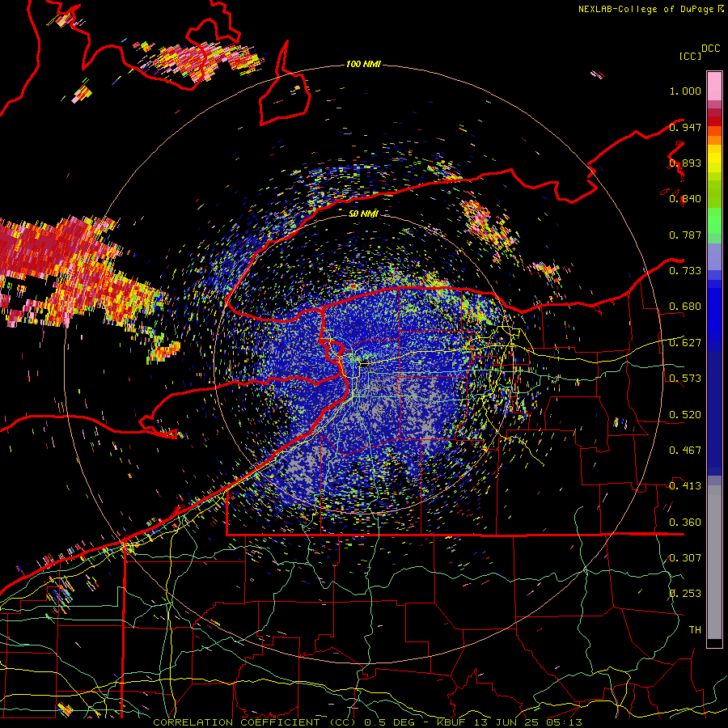Select the 0.947 legend value
This screenshot has height=728, width=728.
pyautogui.click(x=685, y=127)
